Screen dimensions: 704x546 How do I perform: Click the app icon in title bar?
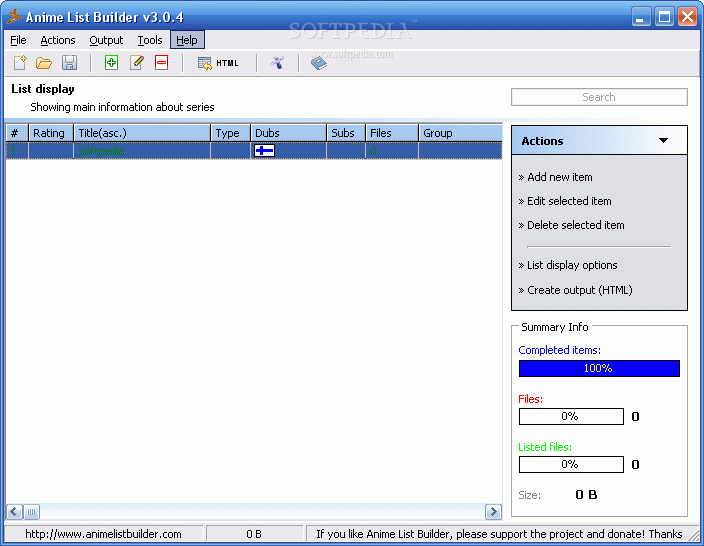[x=13, y=17]
